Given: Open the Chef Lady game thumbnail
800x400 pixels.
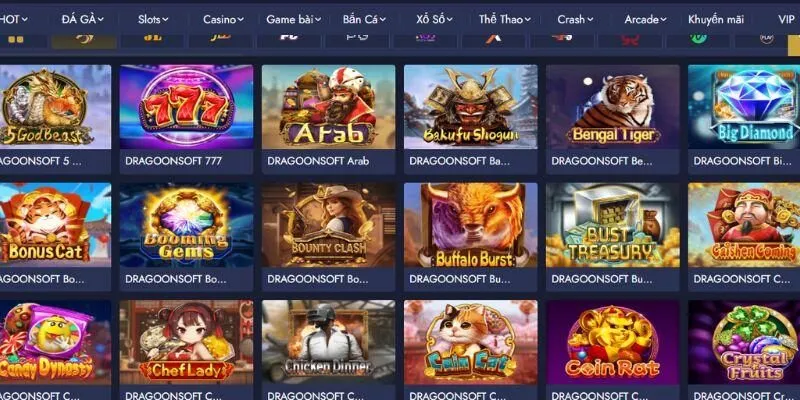Looking at the screenshot, I should click(x=186, y=342).
